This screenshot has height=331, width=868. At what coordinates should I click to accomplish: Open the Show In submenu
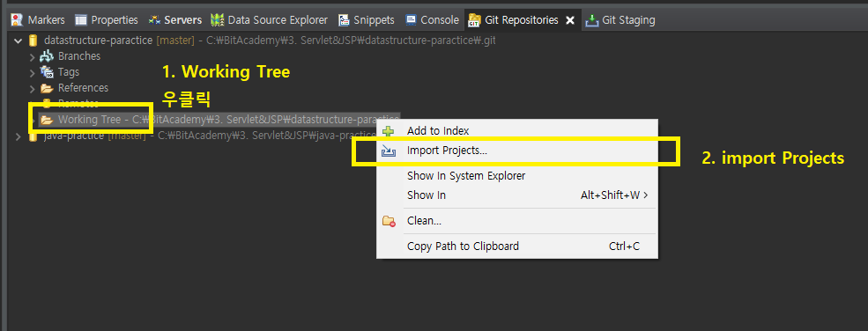pyautogui.click(x=517, y=195)
